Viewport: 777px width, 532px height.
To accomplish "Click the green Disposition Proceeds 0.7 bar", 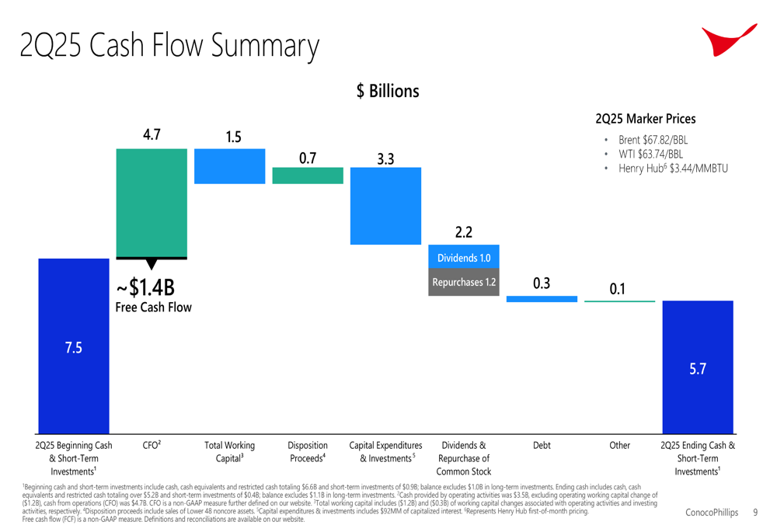I will click(308, 176).
